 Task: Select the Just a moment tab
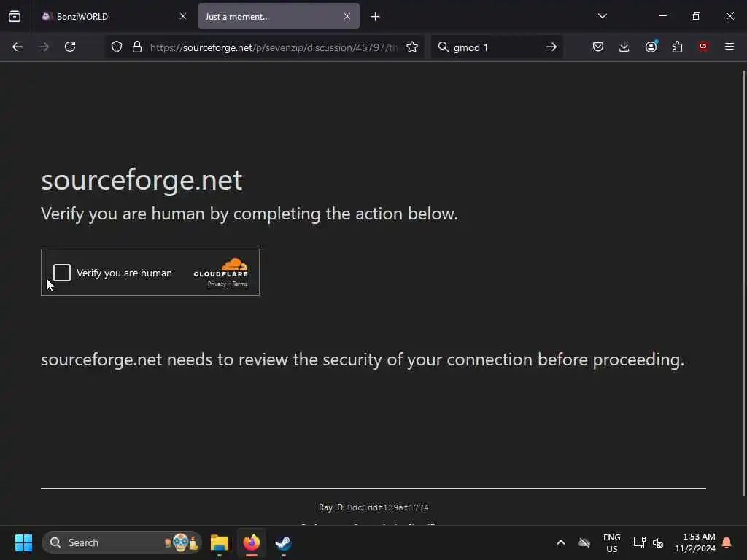[279, 16]
